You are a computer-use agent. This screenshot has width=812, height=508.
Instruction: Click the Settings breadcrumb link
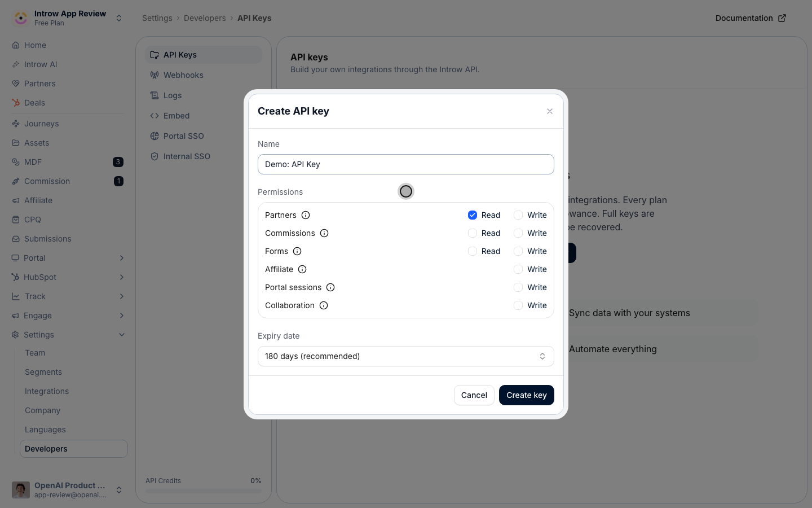[x=157, y=18]
